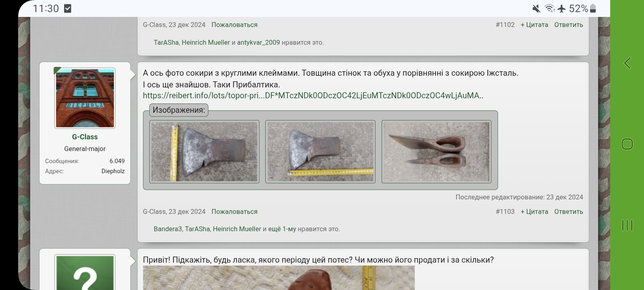Image resolution: width=644 pixels, height=290 pixels.
Task: Tap the muted sound status icon
Action: 536,8
